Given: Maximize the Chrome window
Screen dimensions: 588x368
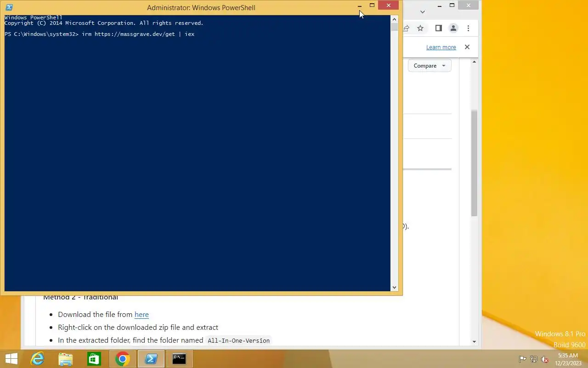Looking at the screenshot, I should pos(452,6).
